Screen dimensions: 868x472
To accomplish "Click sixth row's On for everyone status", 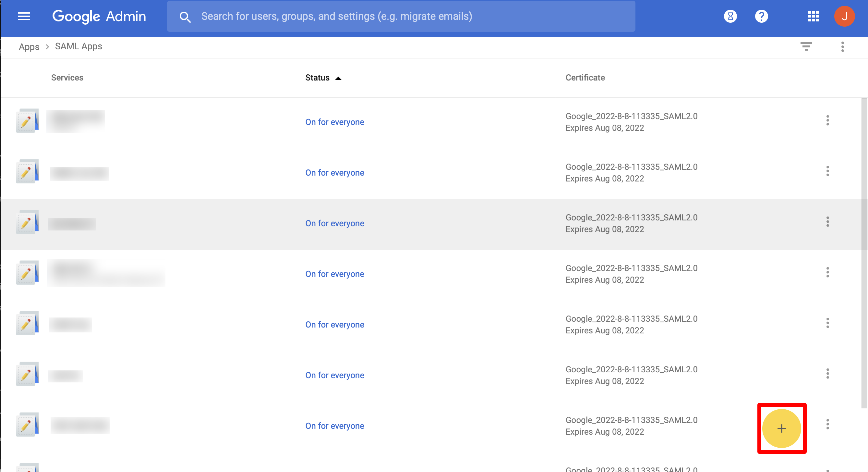I will click(x=335, y=375).
